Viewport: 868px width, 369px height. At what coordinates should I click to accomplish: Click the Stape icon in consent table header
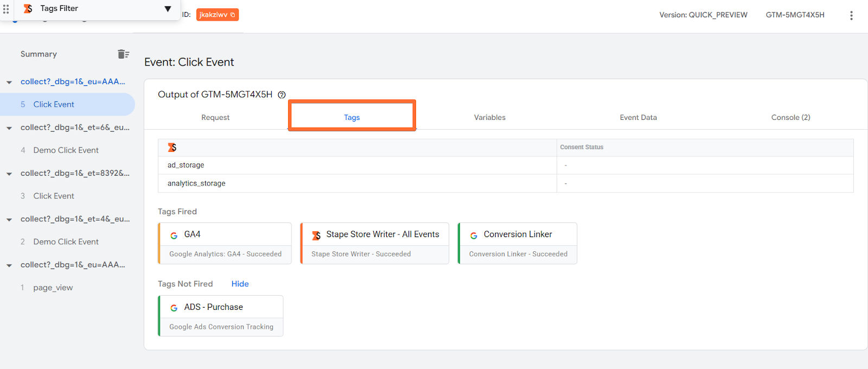(172, 148)
